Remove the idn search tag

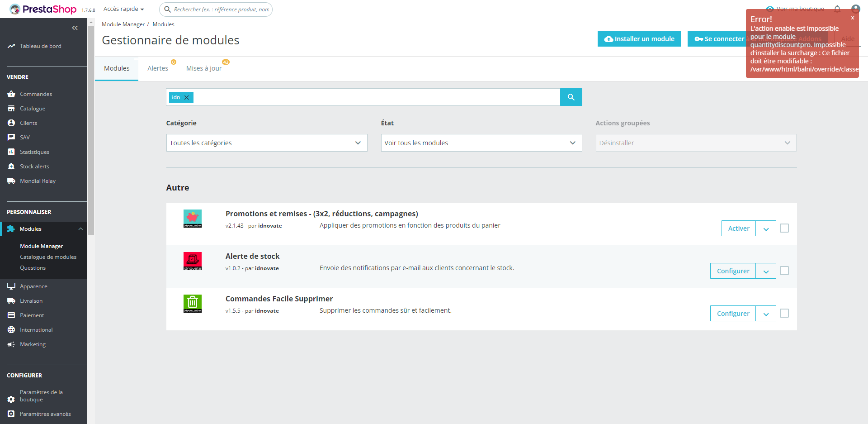187,97
